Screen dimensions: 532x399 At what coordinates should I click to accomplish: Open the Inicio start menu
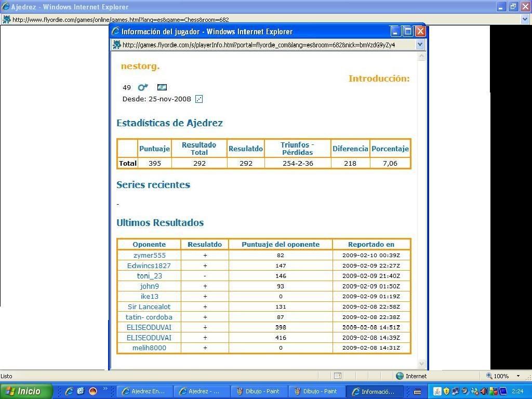(26, 391)
